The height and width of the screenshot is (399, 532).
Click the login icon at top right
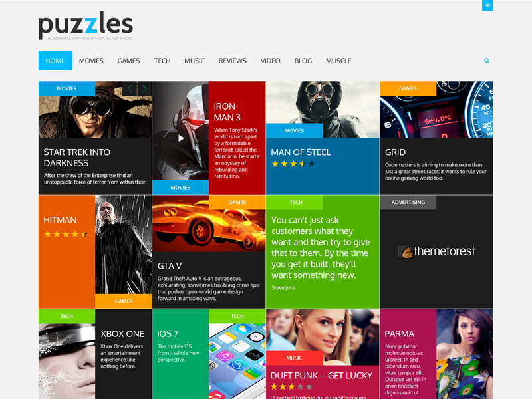click(487, 5)
